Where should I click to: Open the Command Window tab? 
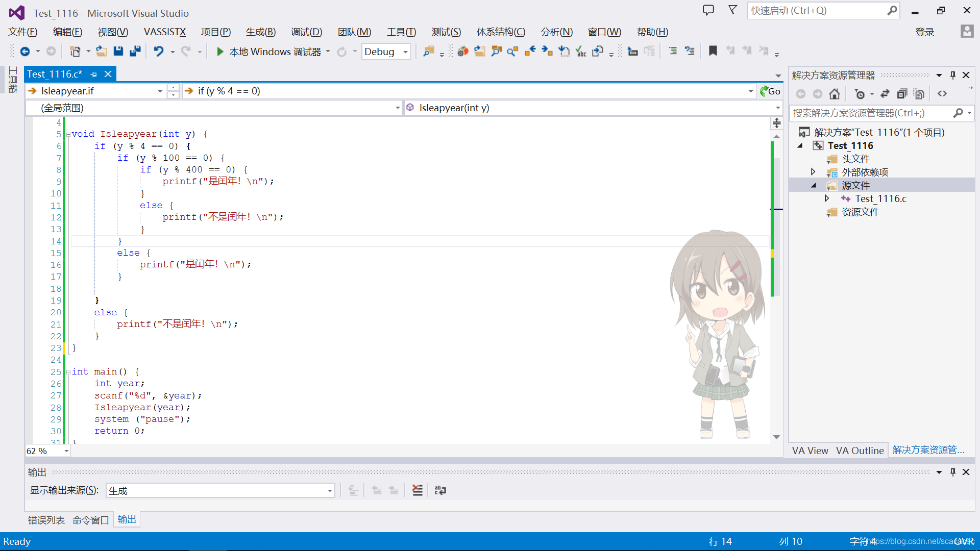click(x=91, y=520)
